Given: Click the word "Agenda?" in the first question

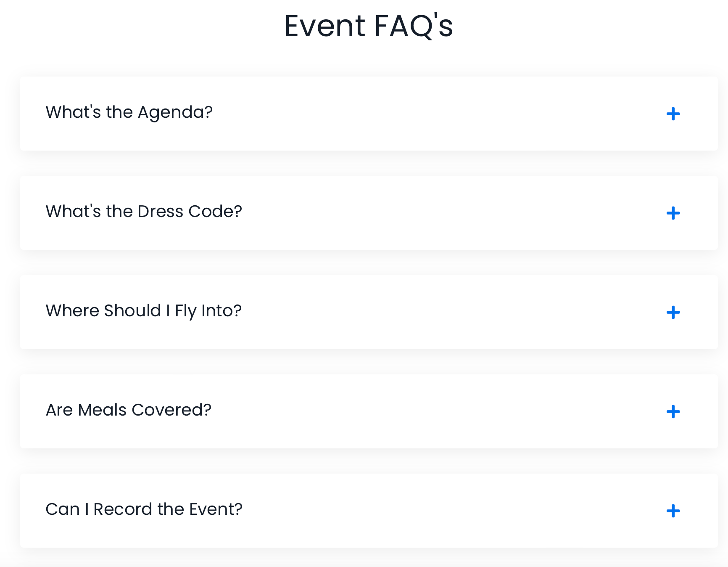Looking at the screenshot, I should pyautogui.click(x=175, y=112).
